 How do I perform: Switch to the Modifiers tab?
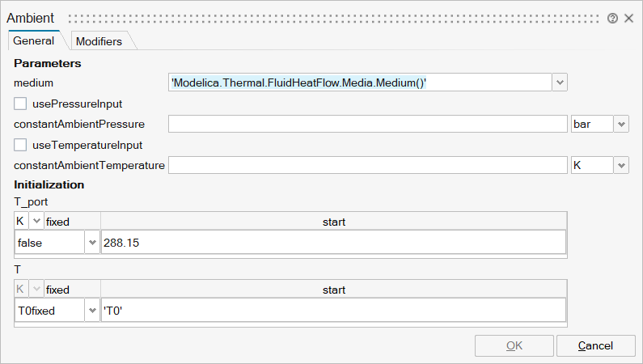coord(99,41)
